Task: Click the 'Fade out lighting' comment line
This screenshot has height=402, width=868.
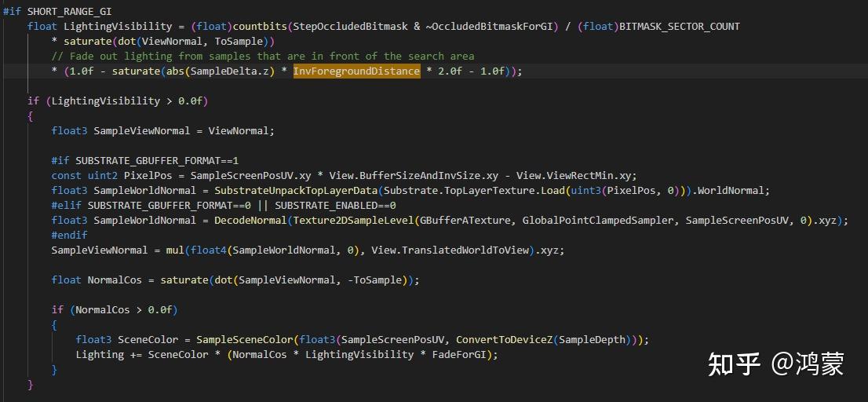Action: pos(263,56)
